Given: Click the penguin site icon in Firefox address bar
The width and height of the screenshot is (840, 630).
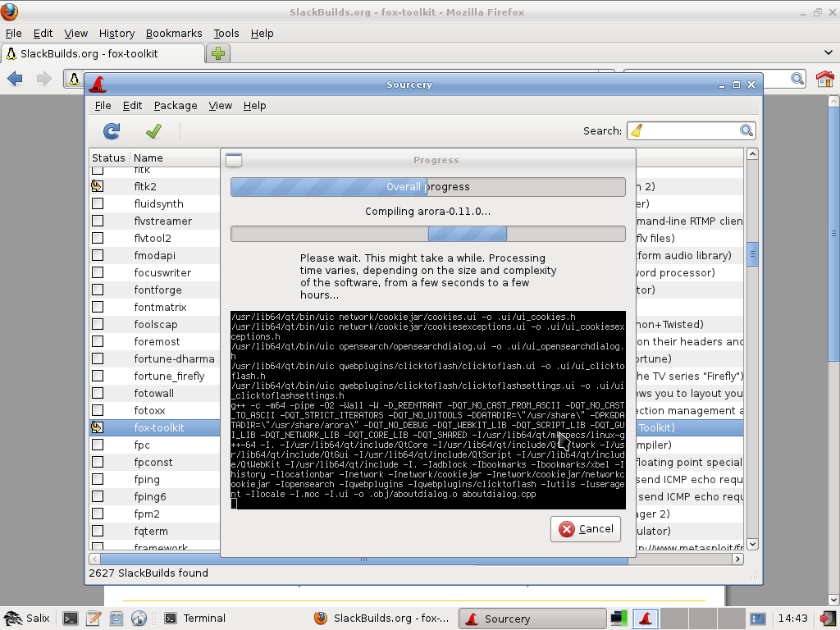Looking at the screenshot, I should (75, 80).
